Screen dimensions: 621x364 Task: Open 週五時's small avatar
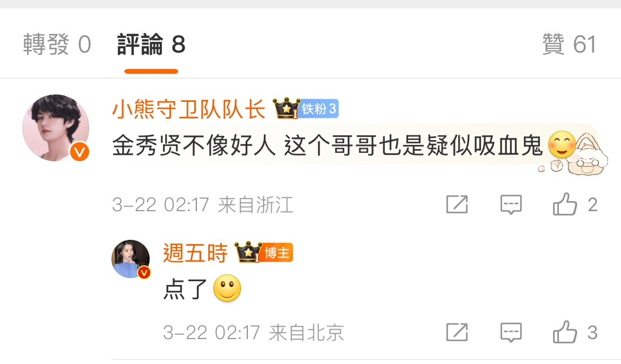[131, 259]
